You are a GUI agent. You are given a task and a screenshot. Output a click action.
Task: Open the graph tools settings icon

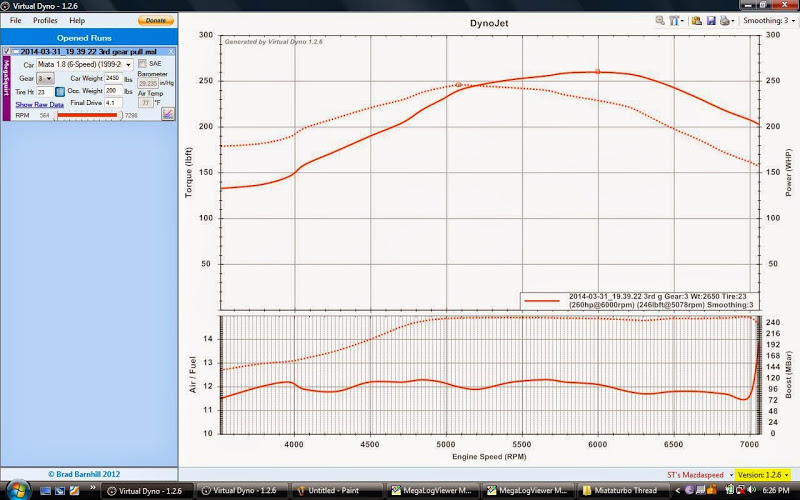[677, 20]
